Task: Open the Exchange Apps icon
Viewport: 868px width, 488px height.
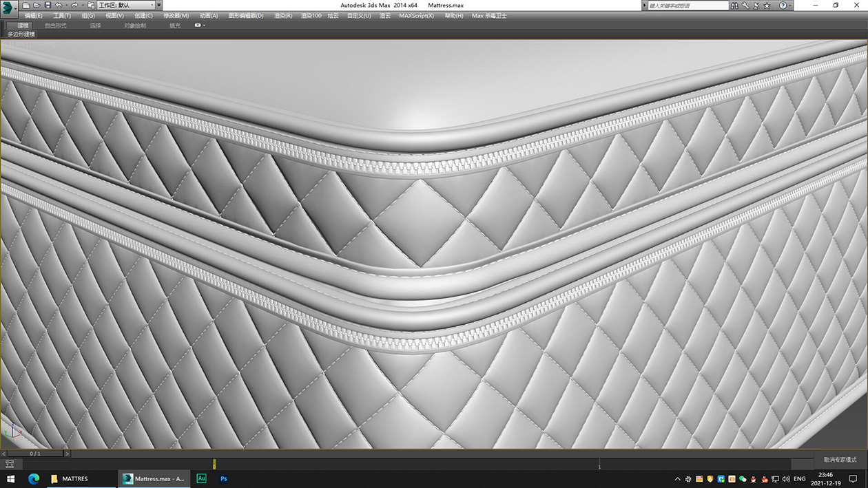Action: coord(756,6)
